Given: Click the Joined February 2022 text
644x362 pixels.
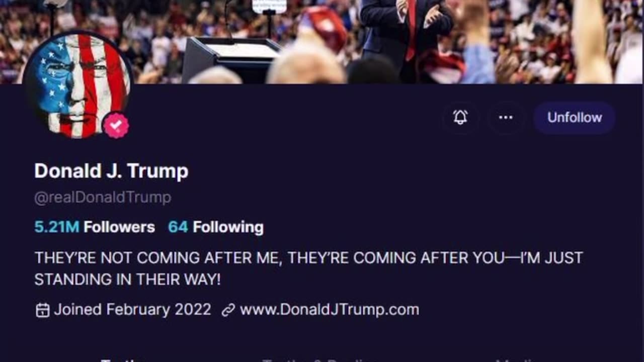Looking at the screenshot, I should pyautogui.click(x=133, y=309).
